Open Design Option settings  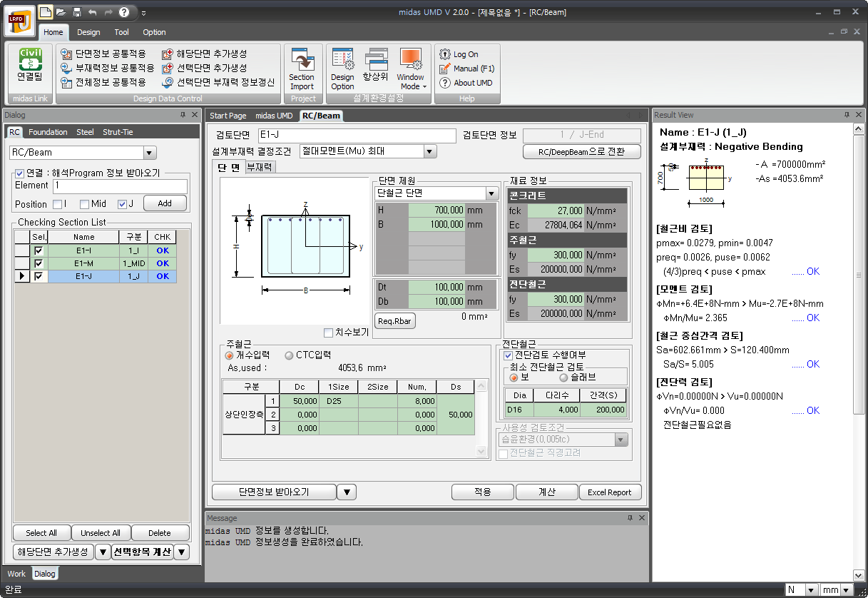pos(342,69)
